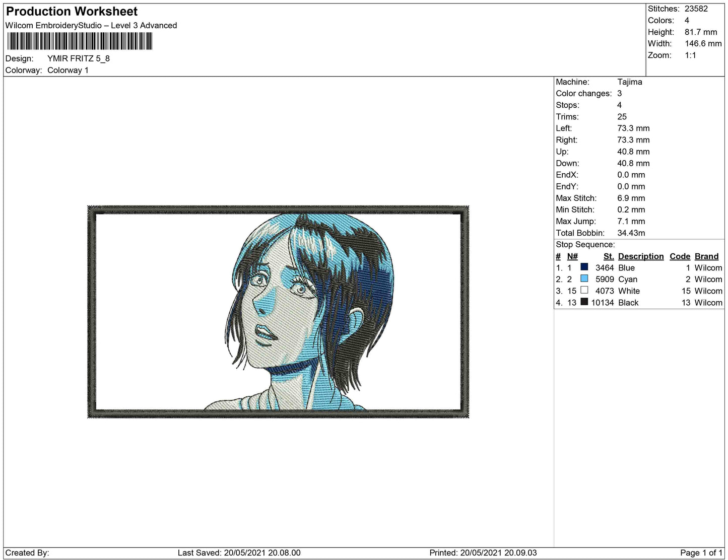Click the Wilcom brand in the Blue row
The height and width of the screenshot is (560, 728).
coord(708,267)
